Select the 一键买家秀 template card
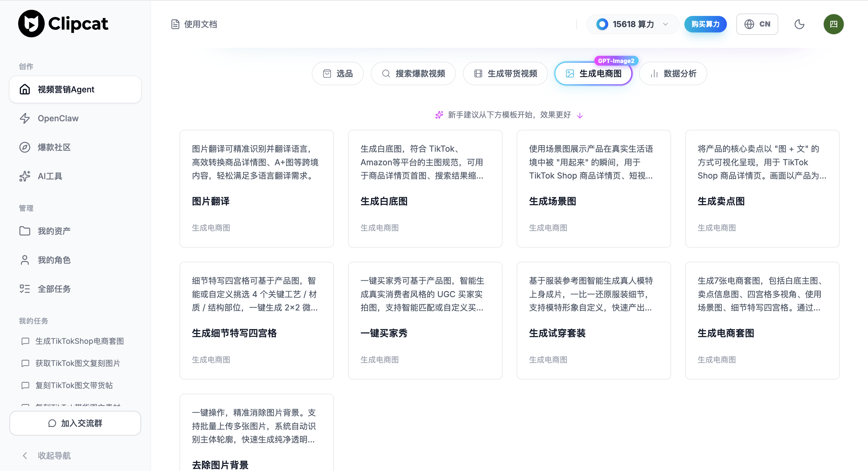868x471 pixels. [x=425, y=320]
